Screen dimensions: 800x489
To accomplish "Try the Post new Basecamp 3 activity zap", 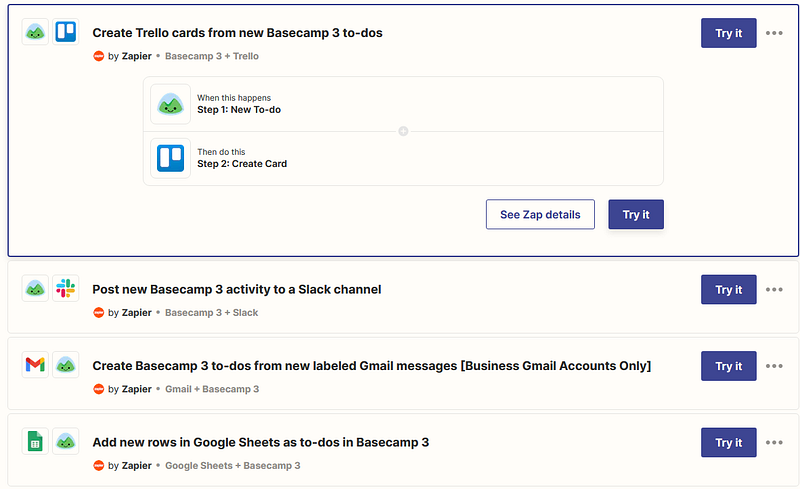I will click(729, 289).
